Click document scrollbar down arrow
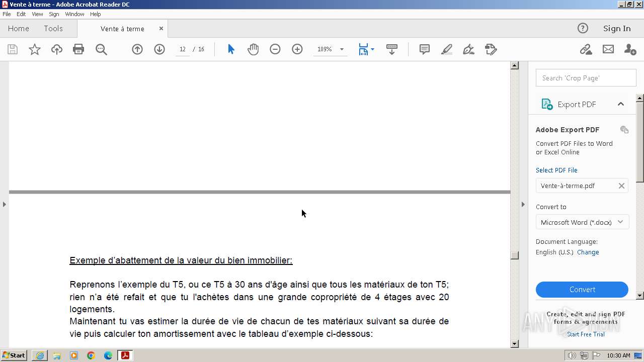Viewport: 644px width, 362px height. (x=514, y=344)
